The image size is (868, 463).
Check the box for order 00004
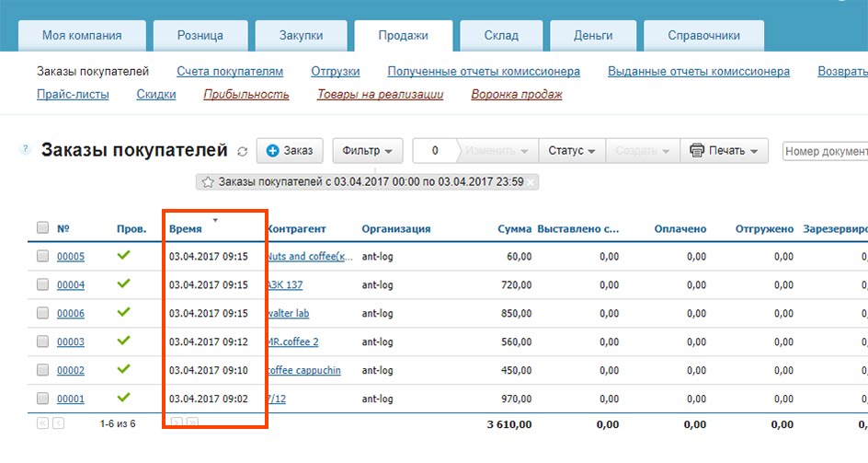[x=42, y=284]
